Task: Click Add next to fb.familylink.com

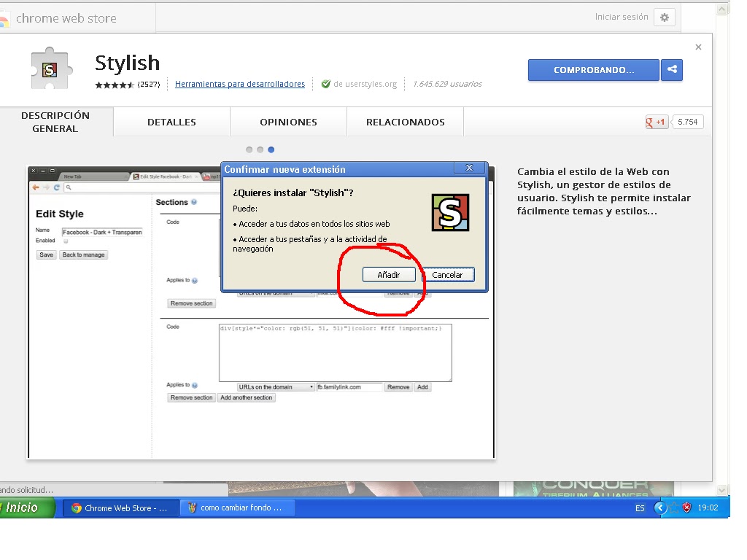Action: 422,387
